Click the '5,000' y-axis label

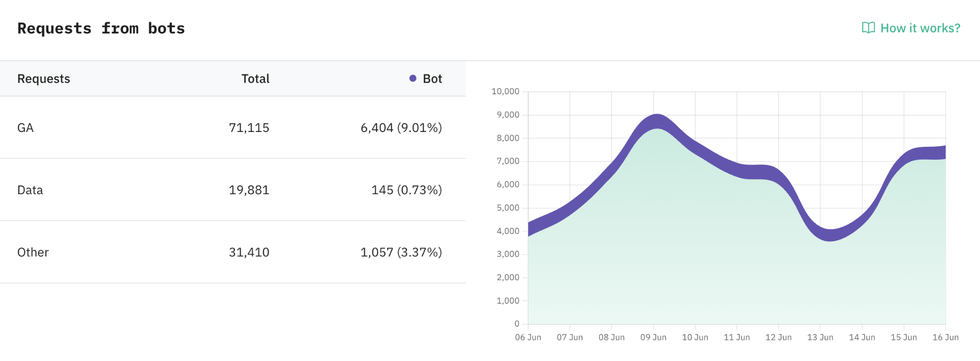click(508, 208)
